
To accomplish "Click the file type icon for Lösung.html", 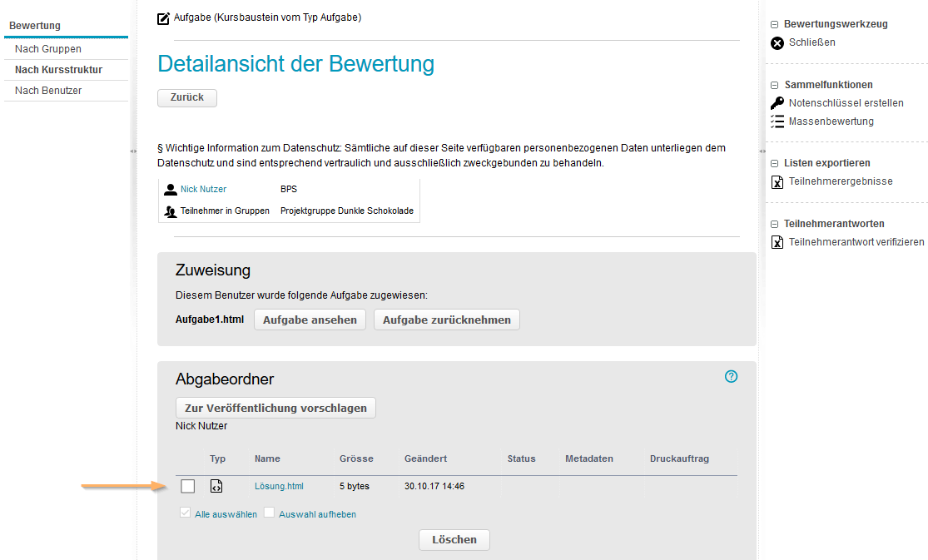I will tap(216, 486).
